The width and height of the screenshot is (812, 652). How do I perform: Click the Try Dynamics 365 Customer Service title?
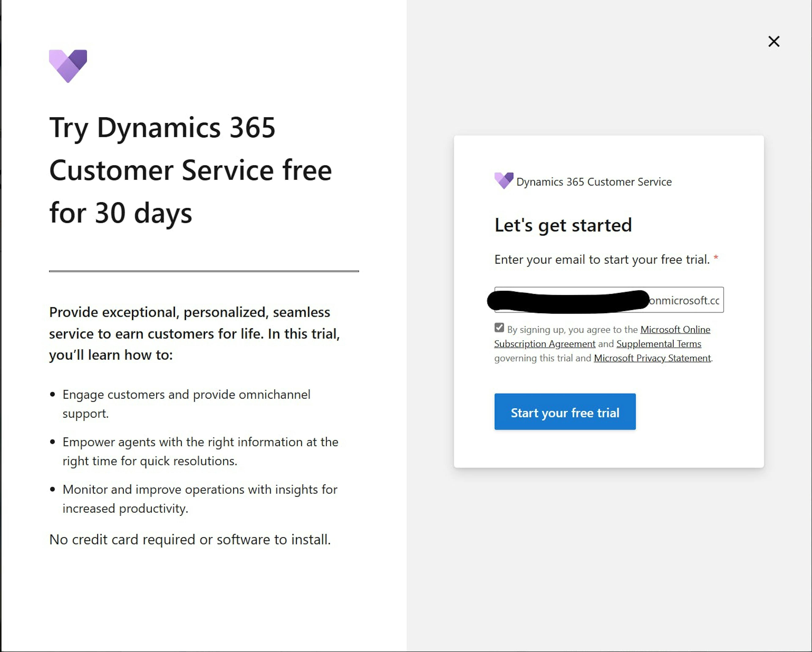coord(191,170)
